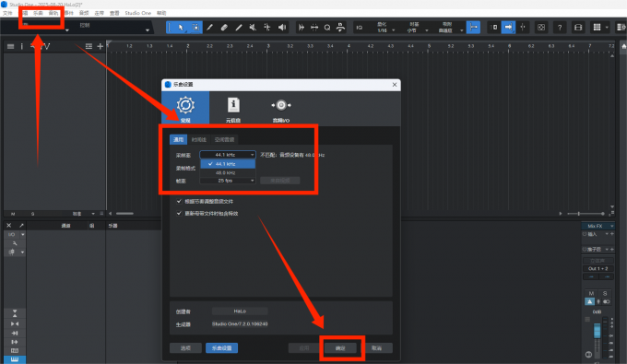Click the horizontal zoom slider below arrangement
This screenshot has width=627, height=364.
click(x=586, y=214)
